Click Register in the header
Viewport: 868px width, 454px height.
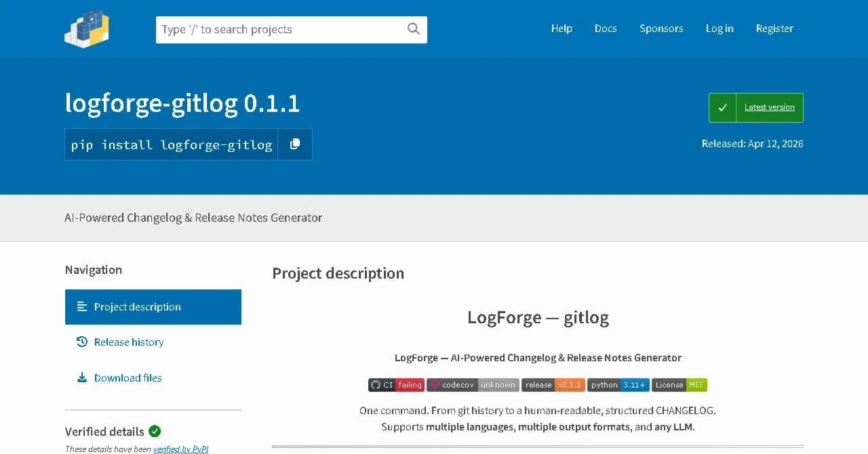pos(774,28)
